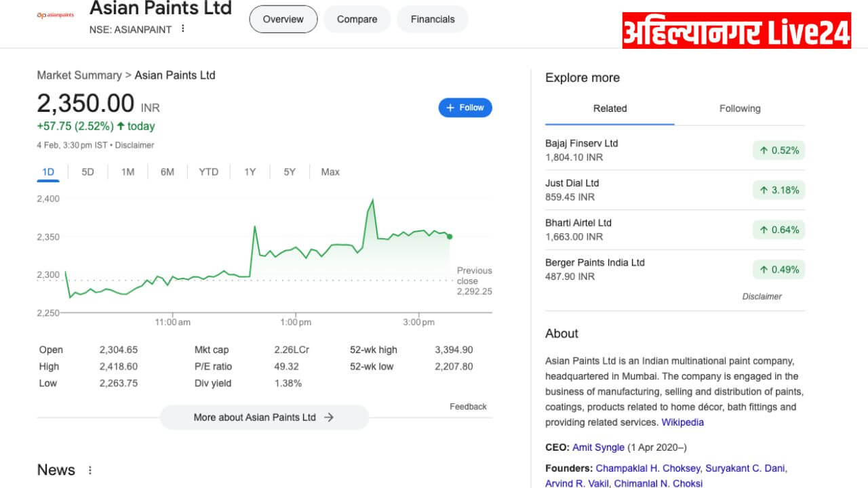Click the green up arrow beside today
Image resolution: width=868 pixels, height=488 pixels.
coord(121,126)
